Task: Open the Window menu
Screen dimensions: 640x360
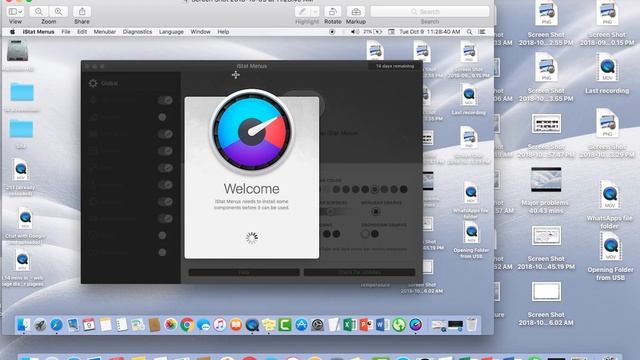Action: coord(200,32)
